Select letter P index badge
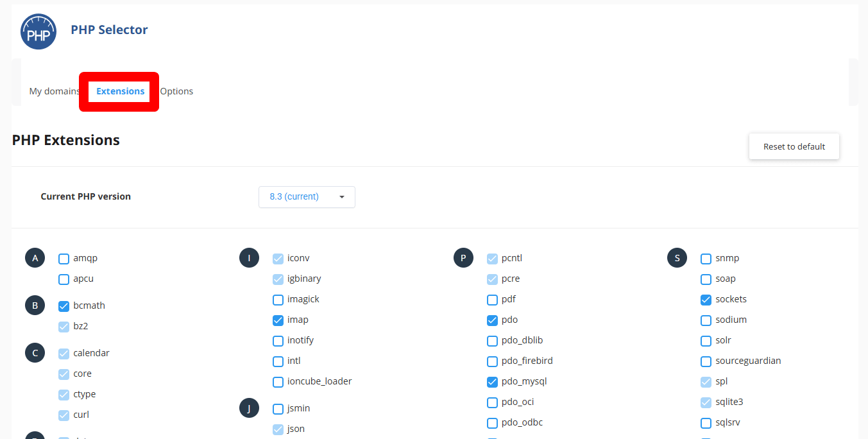Viewport: 868px width, 439px height. [x=463, y=258]
